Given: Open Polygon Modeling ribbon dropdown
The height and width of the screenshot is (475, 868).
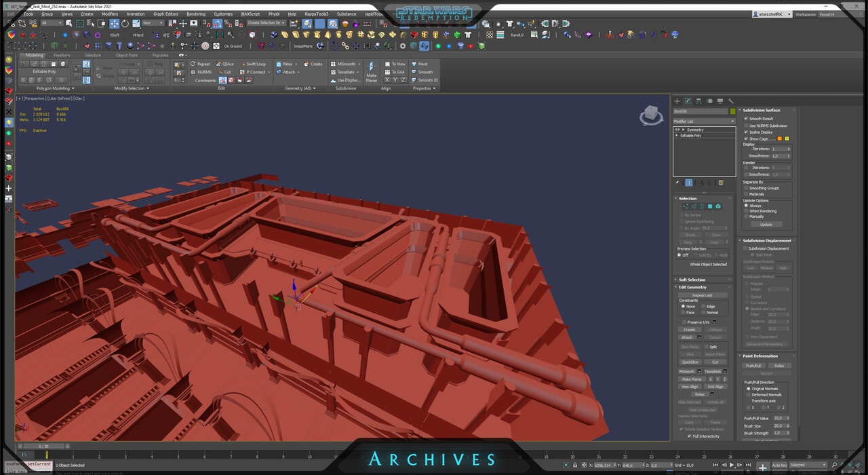Looking at the screenshot, I should pos(56,88).
